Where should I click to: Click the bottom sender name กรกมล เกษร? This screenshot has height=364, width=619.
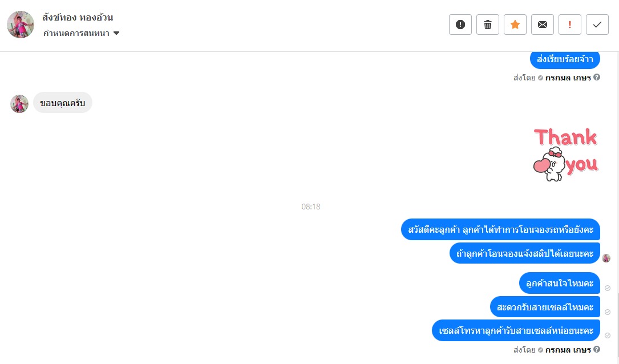coord(568,350)
